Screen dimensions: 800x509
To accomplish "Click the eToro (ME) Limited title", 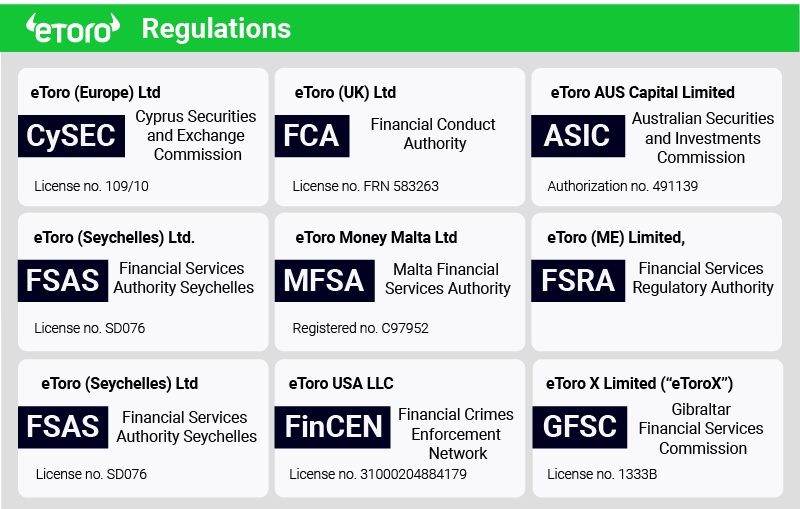I will click(x=616, y=237).
